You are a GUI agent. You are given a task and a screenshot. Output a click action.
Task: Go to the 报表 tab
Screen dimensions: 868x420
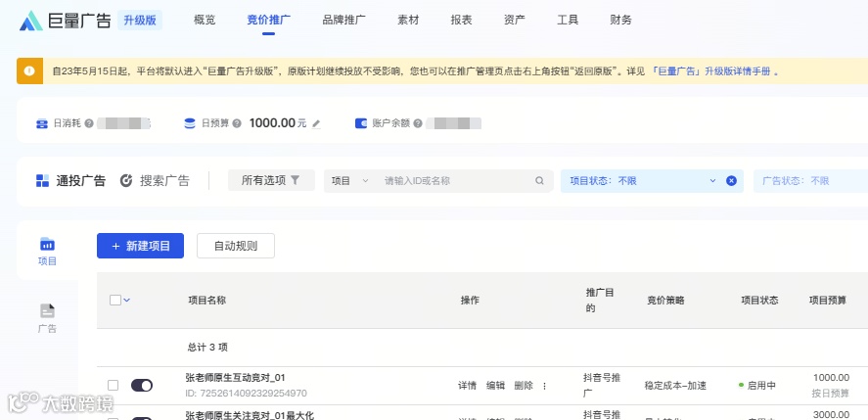coord(462,21)
